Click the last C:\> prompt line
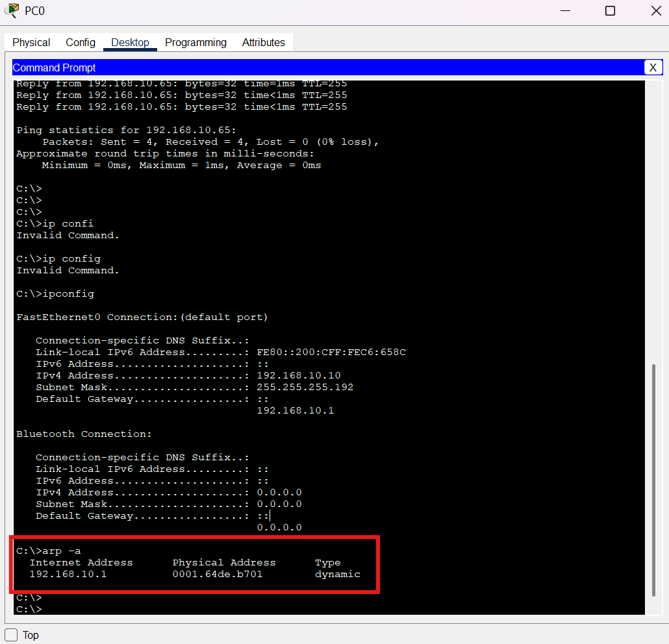 29,609
